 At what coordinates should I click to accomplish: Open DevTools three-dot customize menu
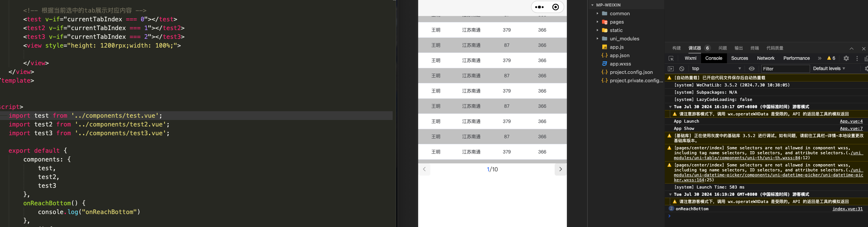pos(857,58)
